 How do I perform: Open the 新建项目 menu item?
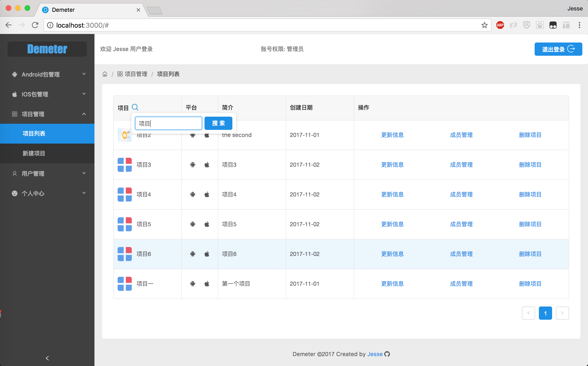[34, 153]
